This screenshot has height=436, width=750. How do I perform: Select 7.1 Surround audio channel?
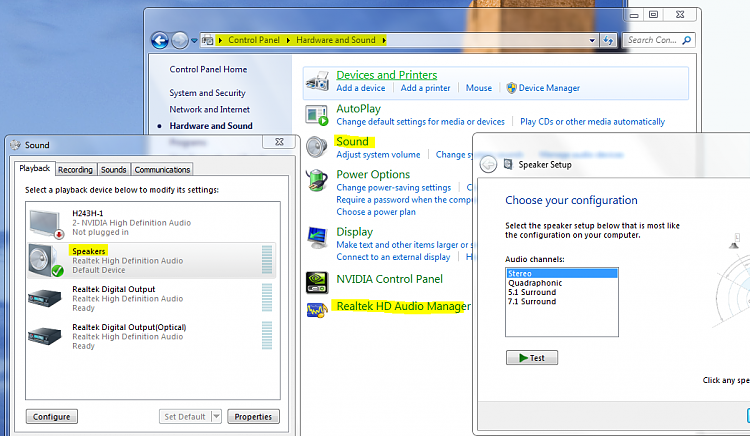[x=562, y=301]
